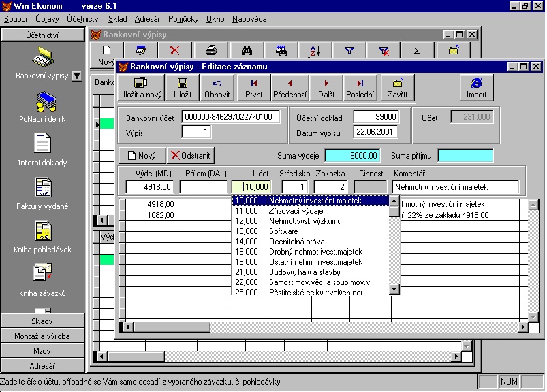Click the A-Z sort icon
The width and height of the screenshot is (547, 392).
tap(315, 50)
